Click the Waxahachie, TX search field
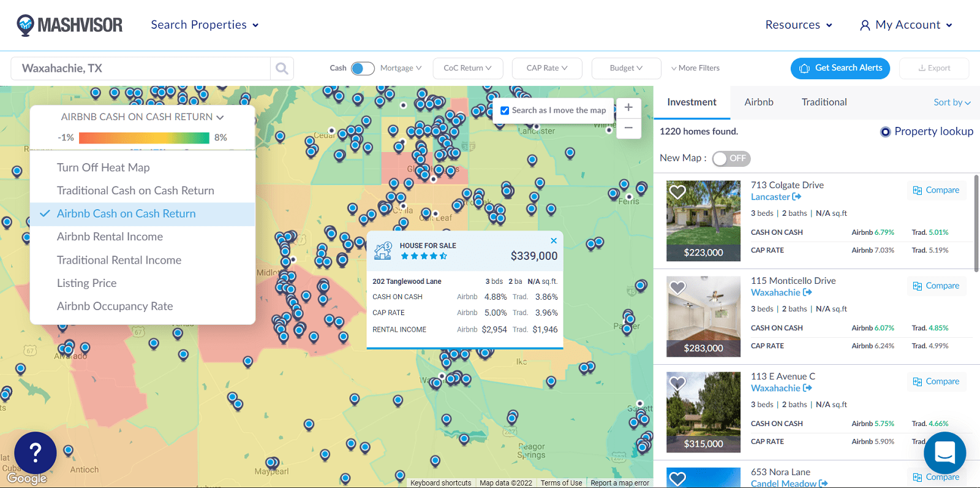 [141, 69]
